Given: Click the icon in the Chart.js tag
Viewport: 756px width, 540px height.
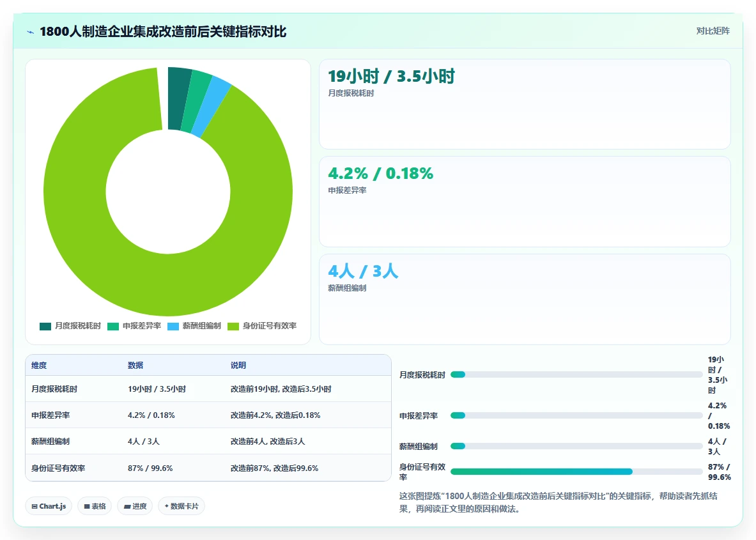Looking at the screenshot, I should (x=35, y=506).
